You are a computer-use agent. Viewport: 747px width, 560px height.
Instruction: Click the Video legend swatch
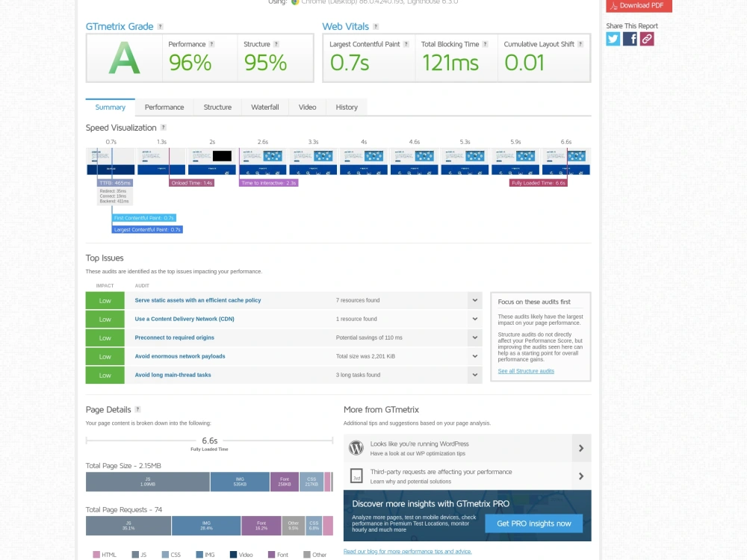(x=233, y=555)
